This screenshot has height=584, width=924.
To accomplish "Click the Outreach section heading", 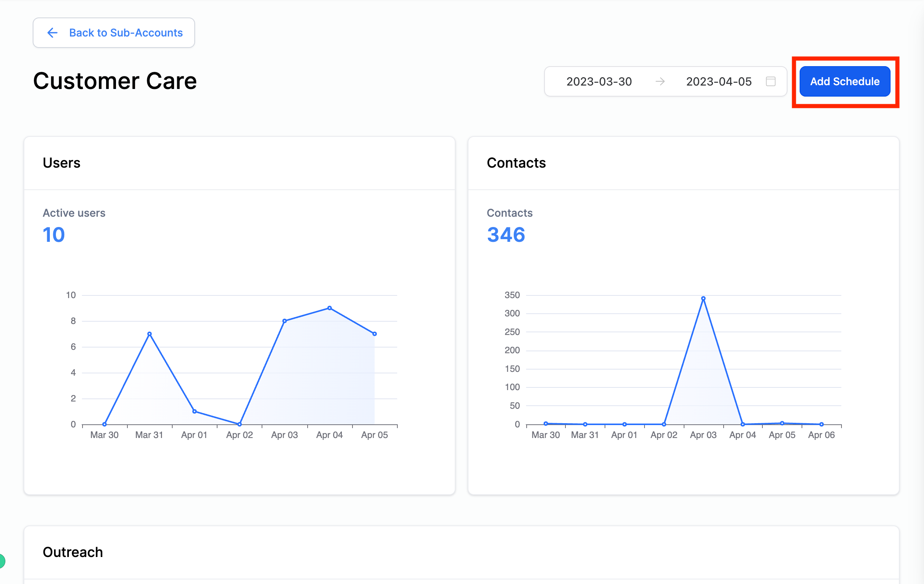I will tap(73, 552).
